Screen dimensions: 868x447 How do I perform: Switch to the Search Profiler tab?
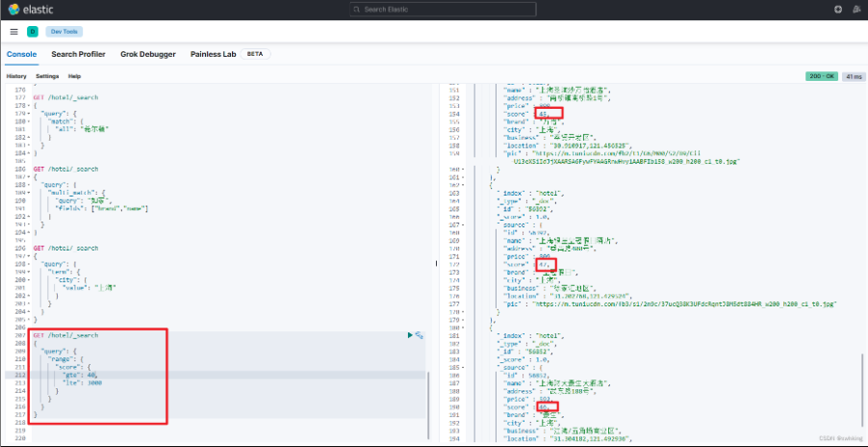click(x=78, y=54)
